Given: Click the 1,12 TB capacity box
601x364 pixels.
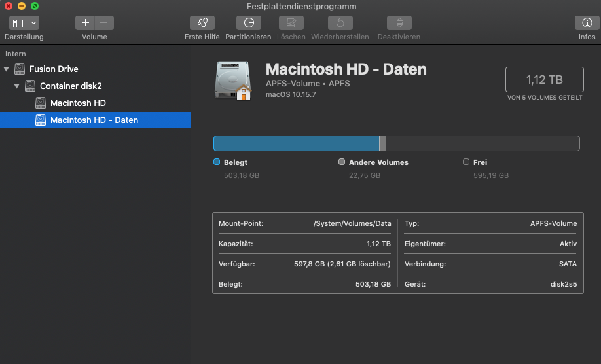Looking at the screenshot, I should 544,80.
